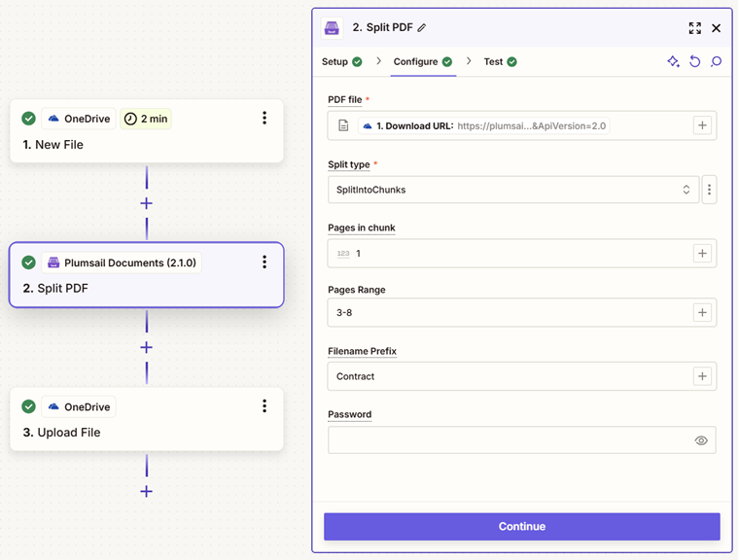Image resolution: width=739 pixels, height=560 pixels.
Task: Click the Download URL pill in the PDF file field
Action: pyautogui.click(x=483, y=125)
